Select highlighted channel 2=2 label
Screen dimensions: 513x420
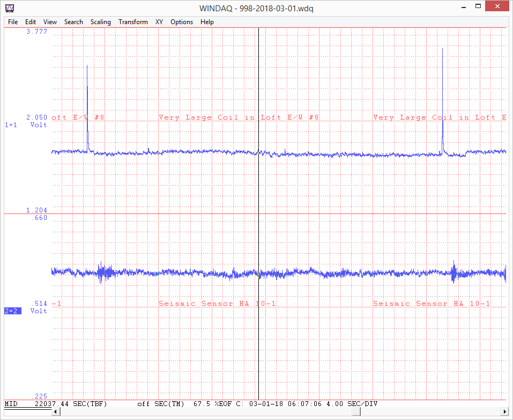click(11, 311)
